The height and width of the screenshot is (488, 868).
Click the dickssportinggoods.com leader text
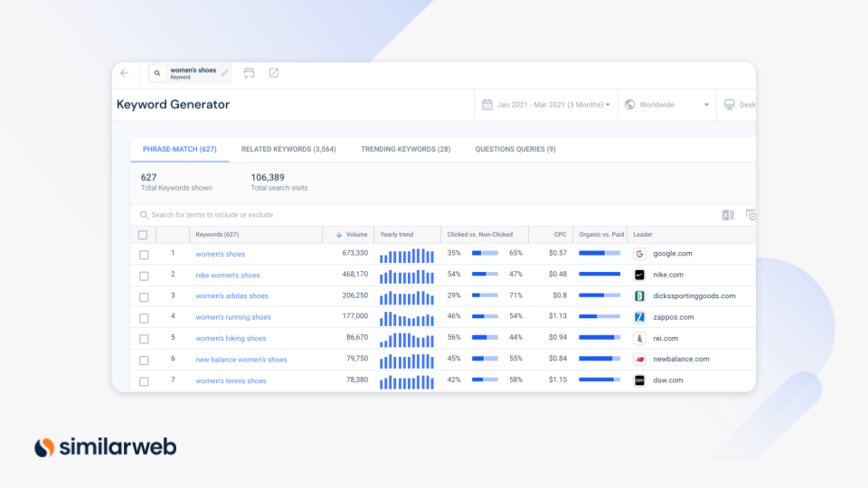pyautogui.click(x=694, y=296)
